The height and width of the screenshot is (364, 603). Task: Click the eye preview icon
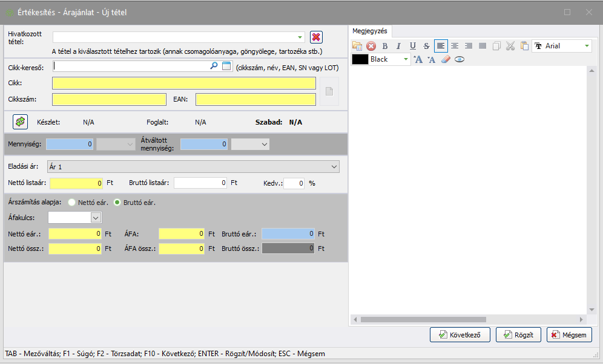pyautogui.click(x=460, y=59)
